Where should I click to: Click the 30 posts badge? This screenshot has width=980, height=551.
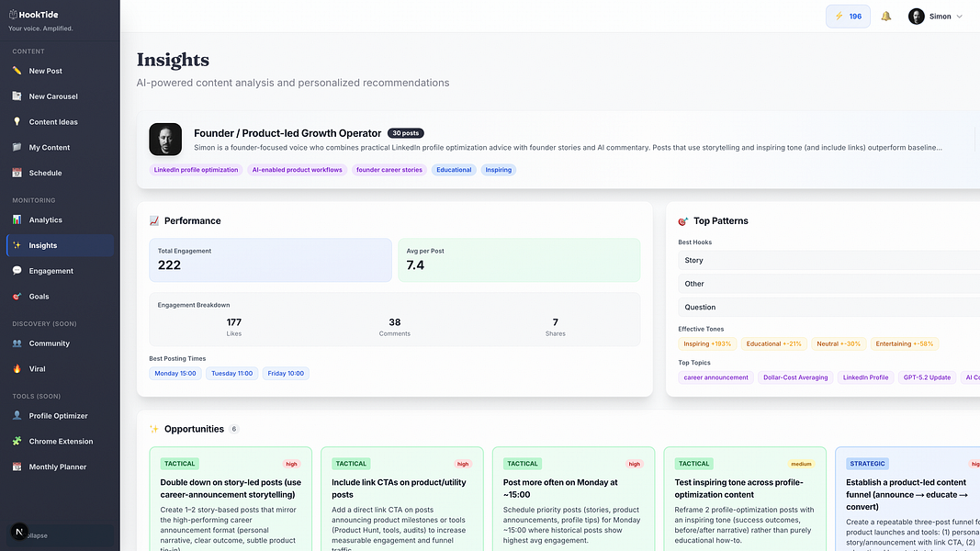(406, 133)
